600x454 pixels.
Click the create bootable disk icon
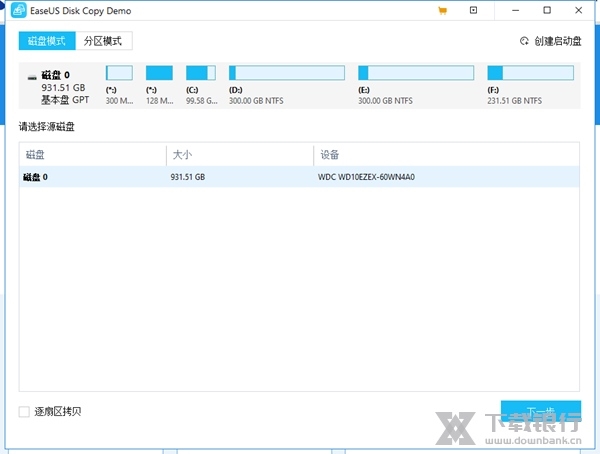click(x=524, y=41)
